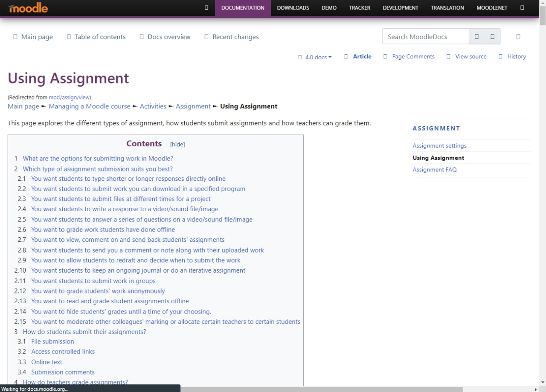
Task: Open the TRACKER top menu item
Action: pos(360,8)
